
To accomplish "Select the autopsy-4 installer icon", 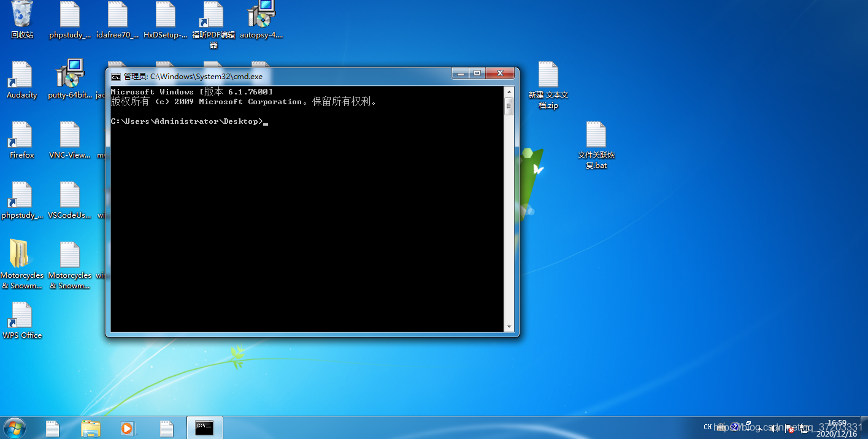I will point(261,20).
